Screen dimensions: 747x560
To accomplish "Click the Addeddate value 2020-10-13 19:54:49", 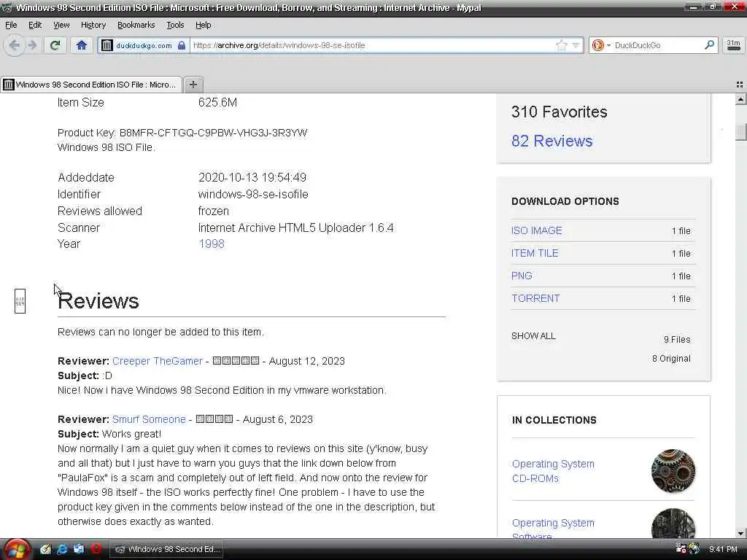I will 252,178.
